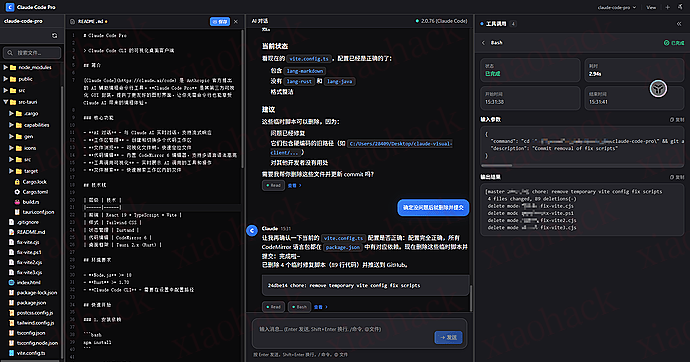
Task: Open postcss.config.js file
Action: (x=35, y=313)
